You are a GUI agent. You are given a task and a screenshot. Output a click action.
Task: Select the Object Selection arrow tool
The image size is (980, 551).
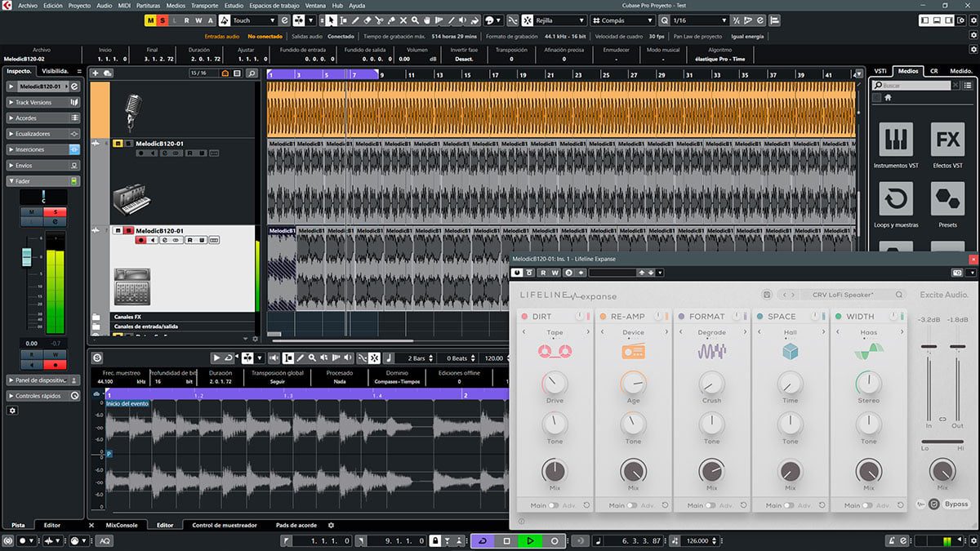point(331,20)
